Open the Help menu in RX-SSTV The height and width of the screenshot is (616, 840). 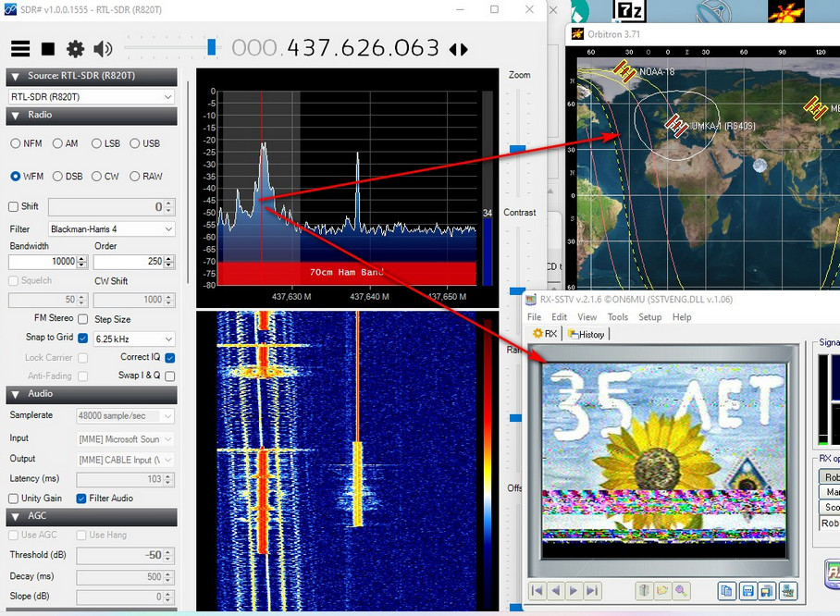pyautogui.click(x=682, y=317)
